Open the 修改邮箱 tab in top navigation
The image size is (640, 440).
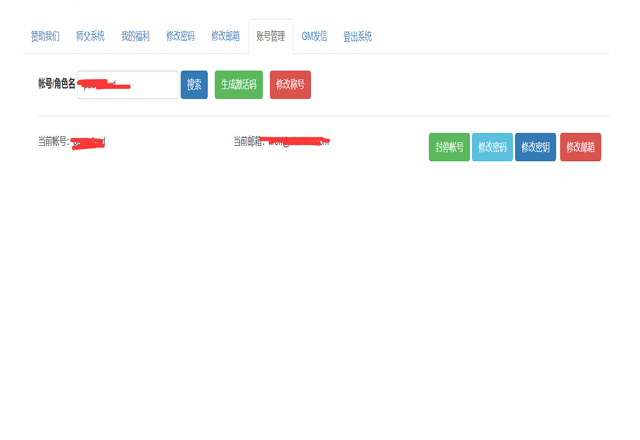tap(225, 36)
